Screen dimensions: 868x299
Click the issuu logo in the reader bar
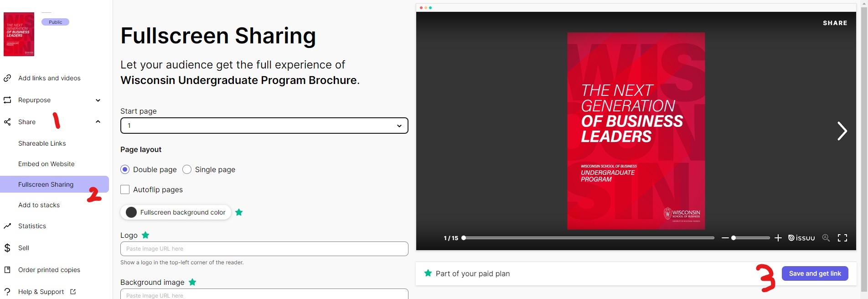coord(801,238)
